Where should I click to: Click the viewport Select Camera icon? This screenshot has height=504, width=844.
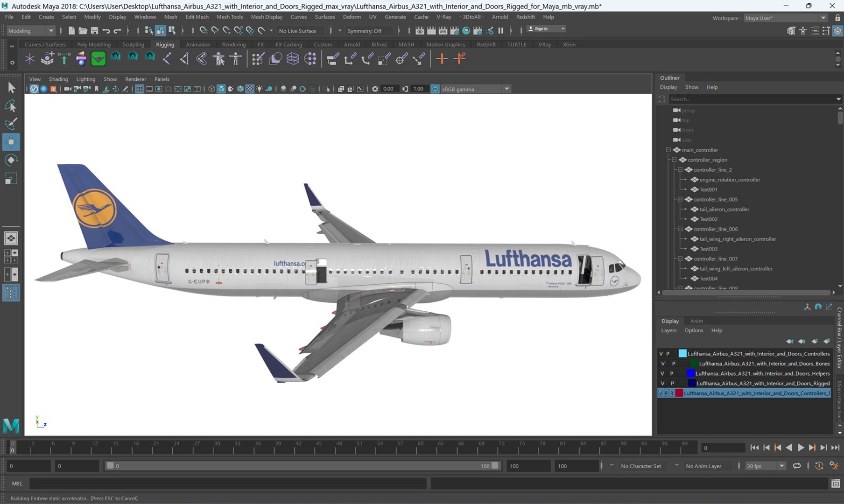point(68,89)
